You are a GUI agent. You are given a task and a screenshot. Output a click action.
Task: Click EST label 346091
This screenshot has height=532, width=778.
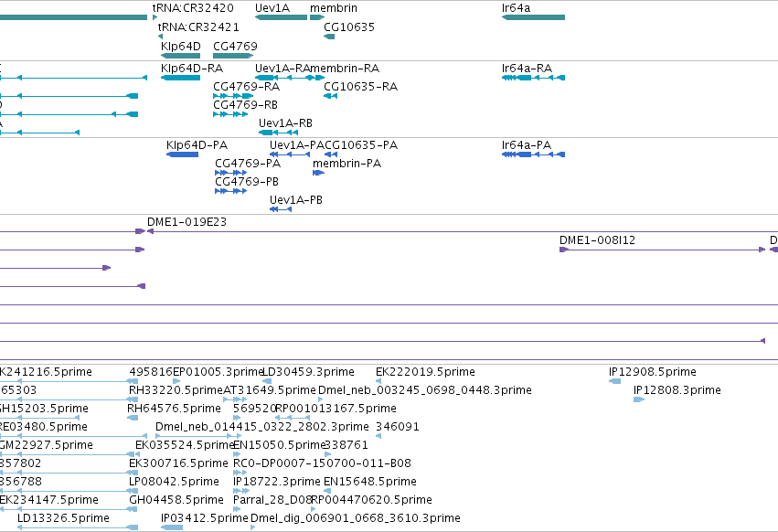click(398, 427)
